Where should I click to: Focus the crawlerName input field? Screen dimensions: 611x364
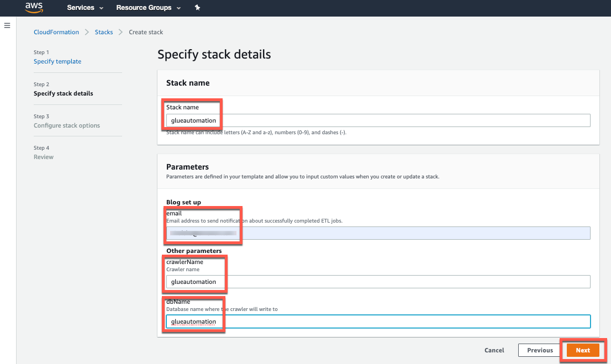click(x=378, y=282)
